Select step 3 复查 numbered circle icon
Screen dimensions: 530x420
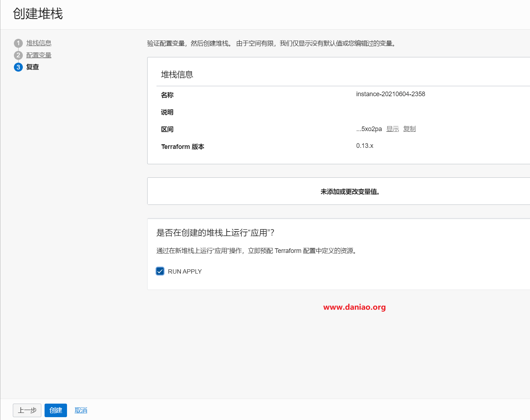[18, 67]
